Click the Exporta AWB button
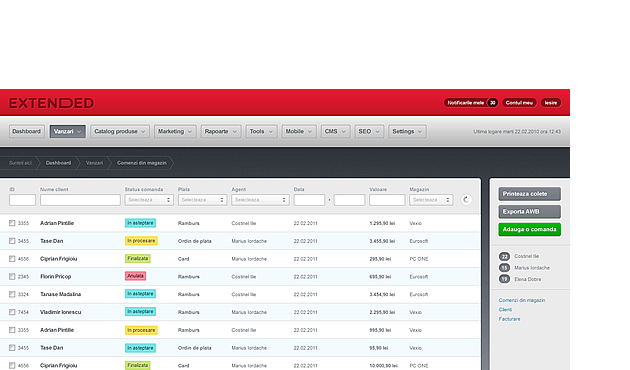The height and width of the screenshot is (370, 630). (x=530, y=212)
